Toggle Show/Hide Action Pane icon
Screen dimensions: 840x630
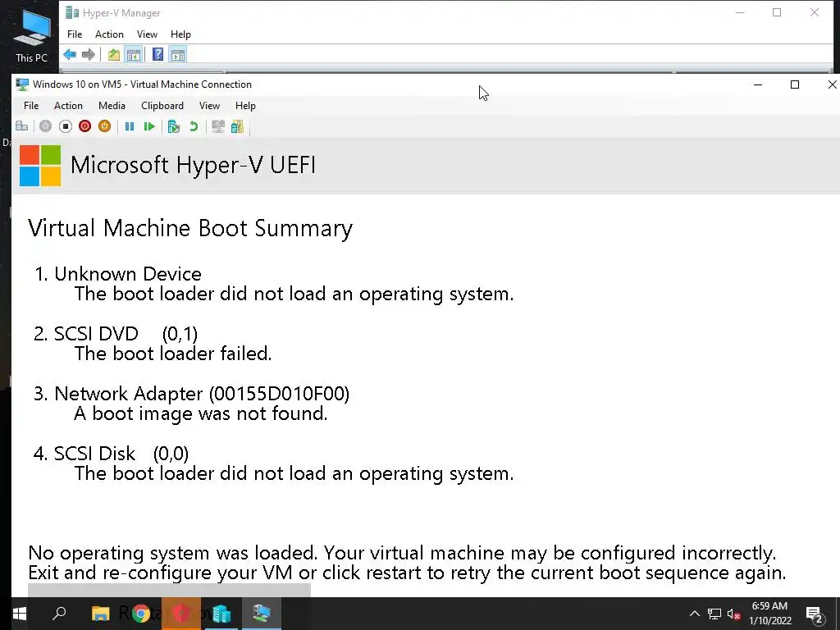[178, 55]
